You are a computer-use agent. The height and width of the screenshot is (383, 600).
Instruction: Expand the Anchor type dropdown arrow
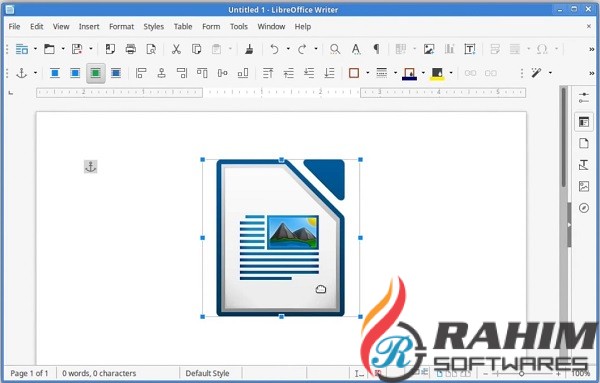click(x=35, y=73)
